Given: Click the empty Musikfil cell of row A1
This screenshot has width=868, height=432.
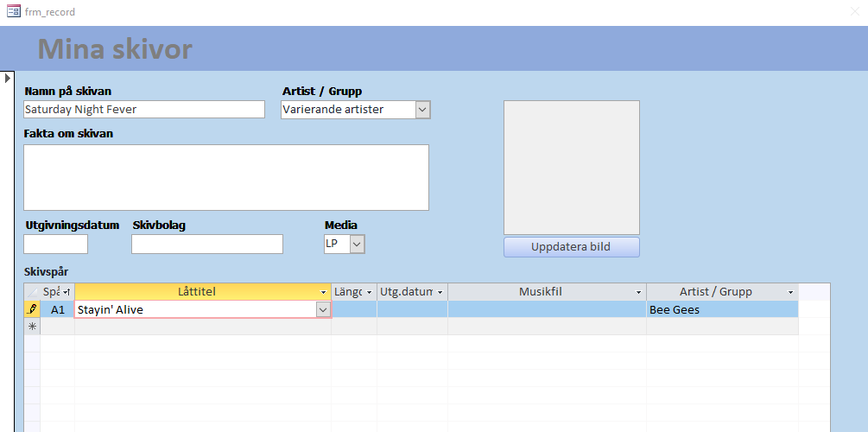Looking at the screenshot, I should pos(547,309).
